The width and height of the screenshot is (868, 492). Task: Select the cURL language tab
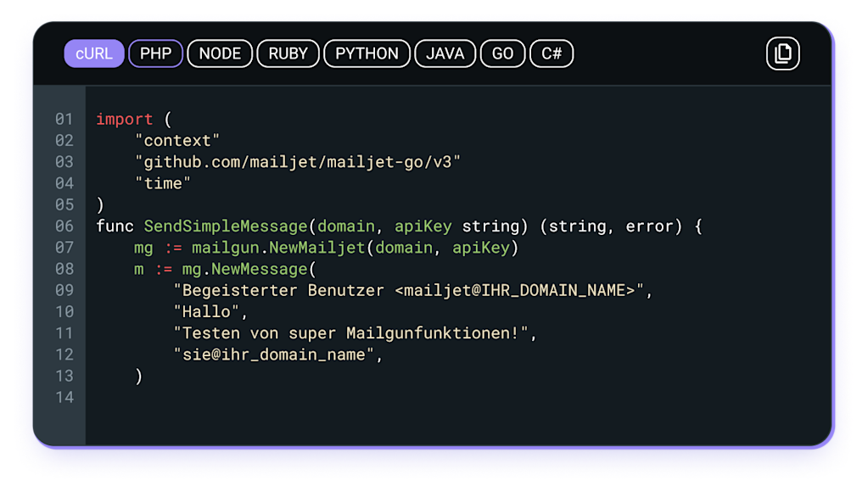(93, 53)
